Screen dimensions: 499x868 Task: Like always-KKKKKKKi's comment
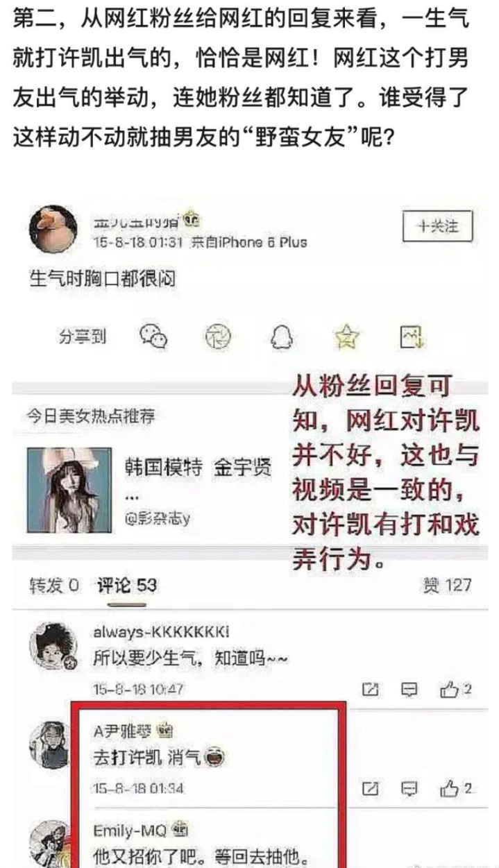(x=456, y=689)
